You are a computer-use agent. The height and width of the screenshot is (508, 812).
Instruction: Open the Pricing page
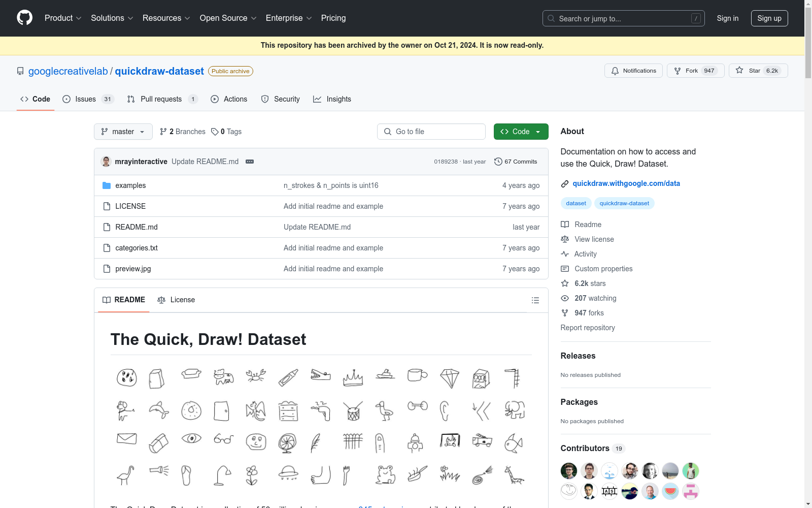pyautogui.click(x=333, y=18)
